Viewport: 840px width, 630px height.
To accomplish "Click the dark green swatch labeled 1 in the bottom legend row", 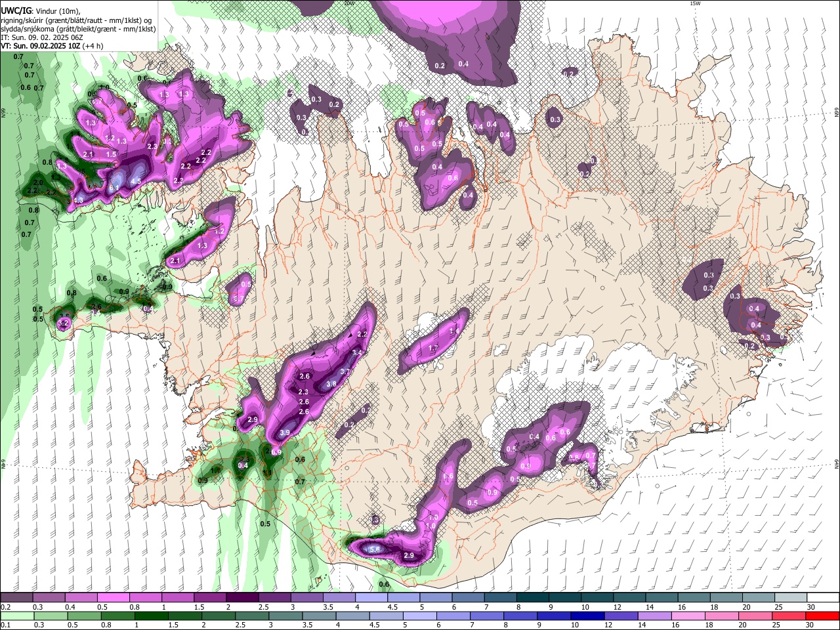I will point(151,616).
